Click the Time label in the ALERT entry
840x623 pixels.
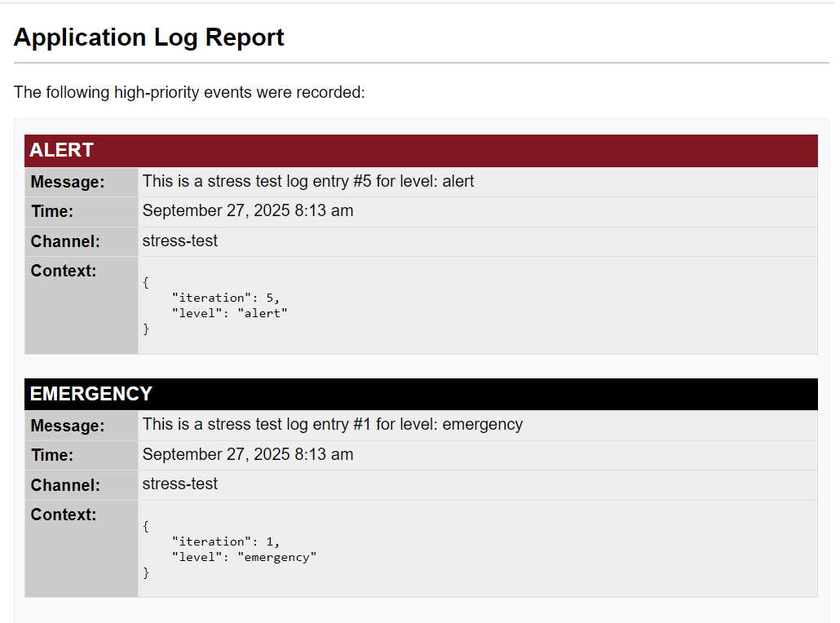(x=52, y=211)
